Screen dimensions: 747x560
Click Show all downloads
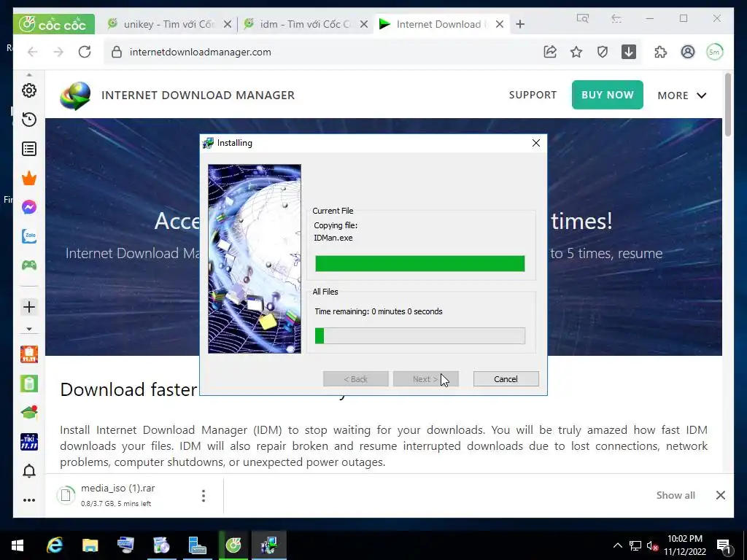tap(676, 495)
